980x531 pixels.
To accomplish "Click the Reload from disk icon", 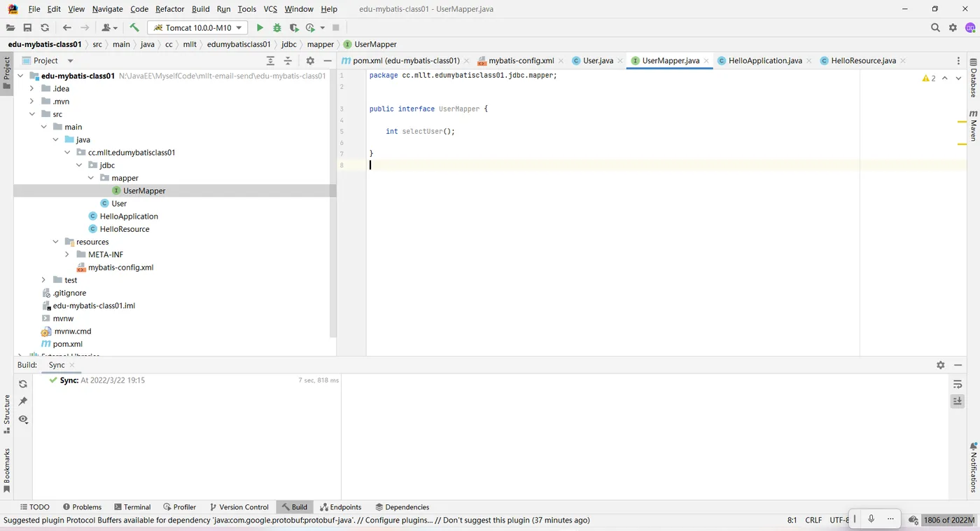I will tap(45, 27).
